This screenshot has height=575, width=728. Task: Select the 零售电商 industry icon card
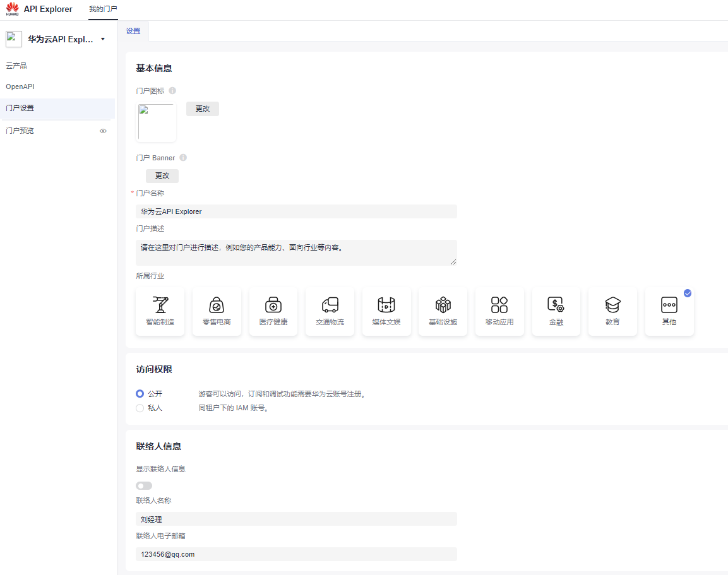[217, 311]
